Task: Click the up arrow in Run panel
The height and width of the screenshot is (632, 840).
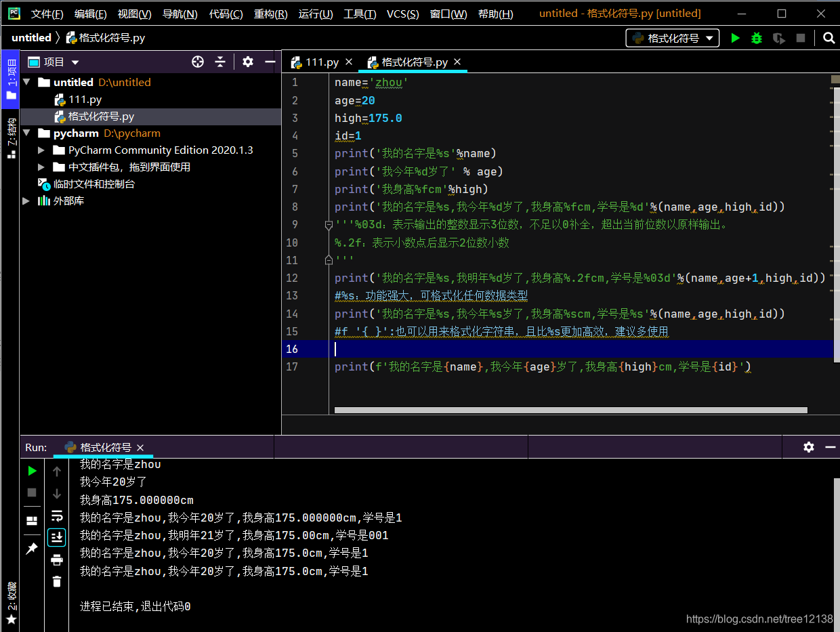Action: pyautogui.click(x=57, y=471)
